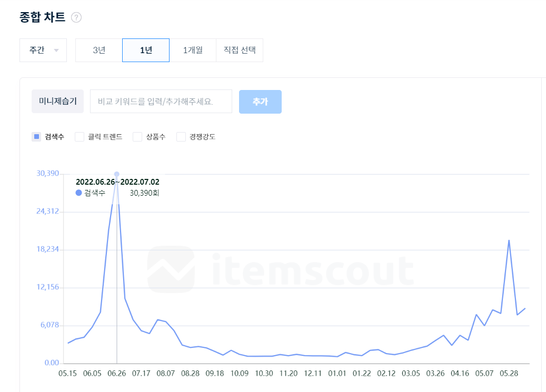The image size is (546, 392).
Task: Click the peak data point marker on chart
Action: coord(117,174)
